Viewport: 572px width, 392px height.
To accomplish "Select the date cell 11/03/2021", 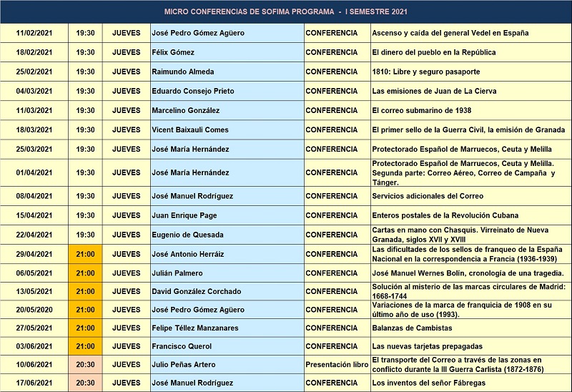I will pos(34,110).
